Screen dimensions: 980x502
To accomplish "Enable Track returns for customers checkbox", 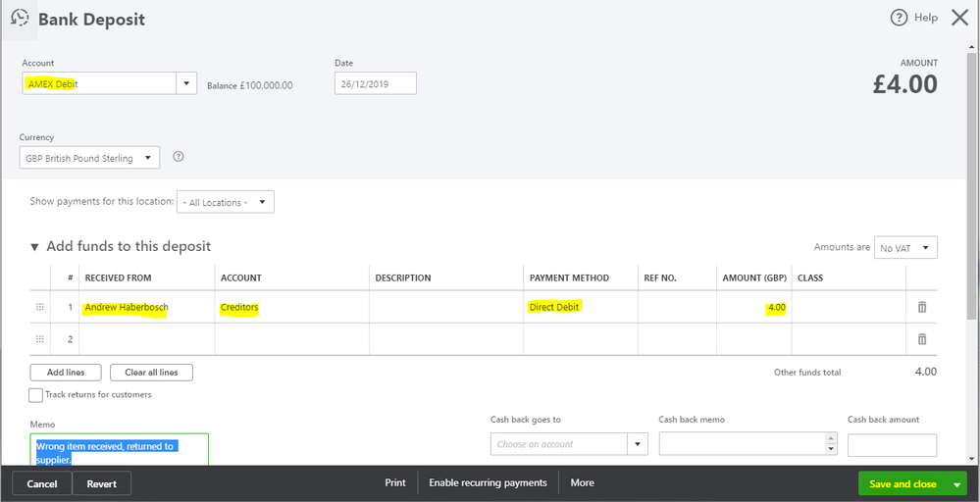I will [36, 395].
